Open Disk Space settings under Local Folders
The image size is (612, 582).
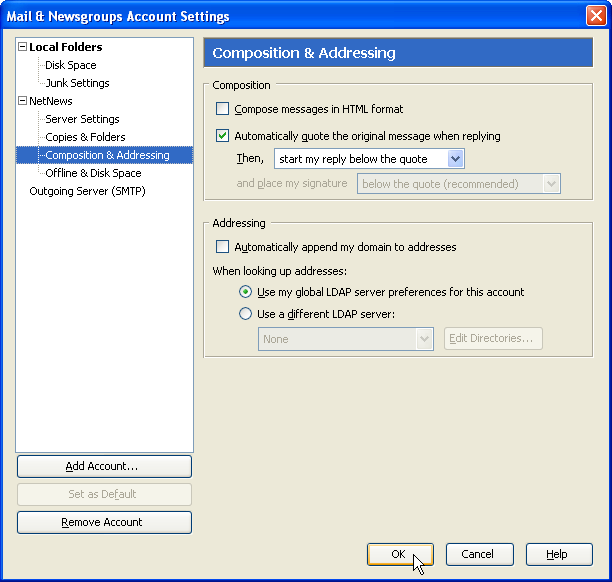pyautogui.click(x=71, y=65)
